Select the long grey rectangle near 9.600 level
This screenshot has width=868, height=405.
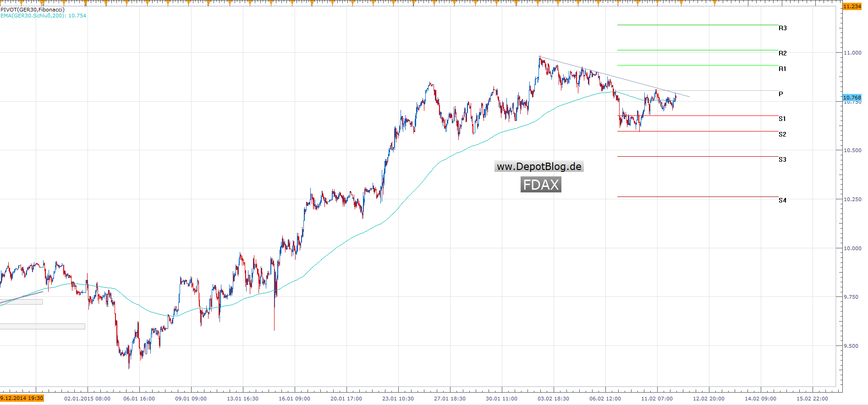point(42,327)
